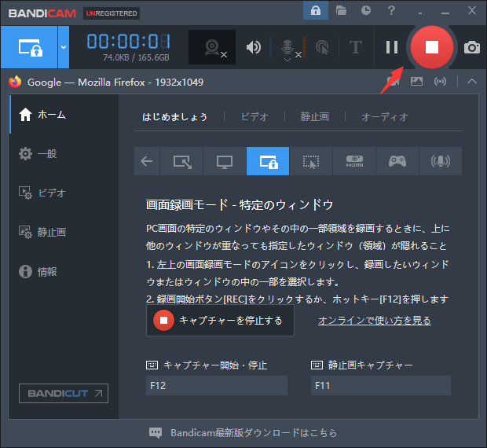Select fullscreen monitor recording mode icon
The image size is (487, 448).
pos(225,161)
